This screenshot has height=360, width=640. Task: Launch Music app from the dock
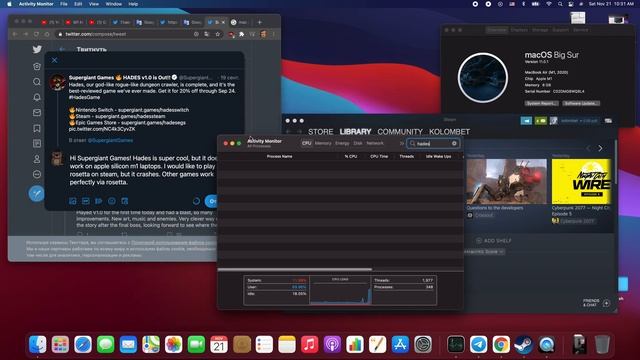(x=309, y=344)
